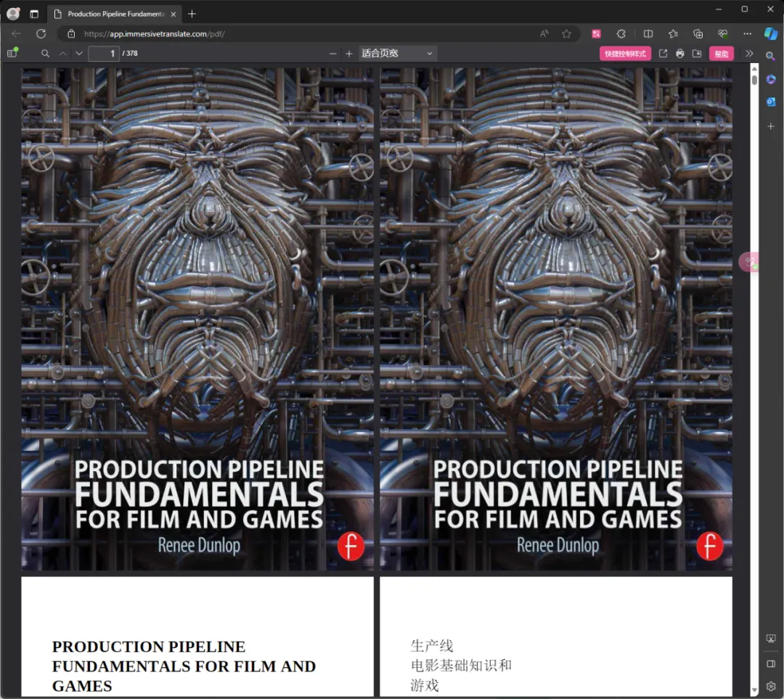Activate Read Aloud in the address bar
Image resolution: width=784 pixels, height=699 pixels.
544,33
